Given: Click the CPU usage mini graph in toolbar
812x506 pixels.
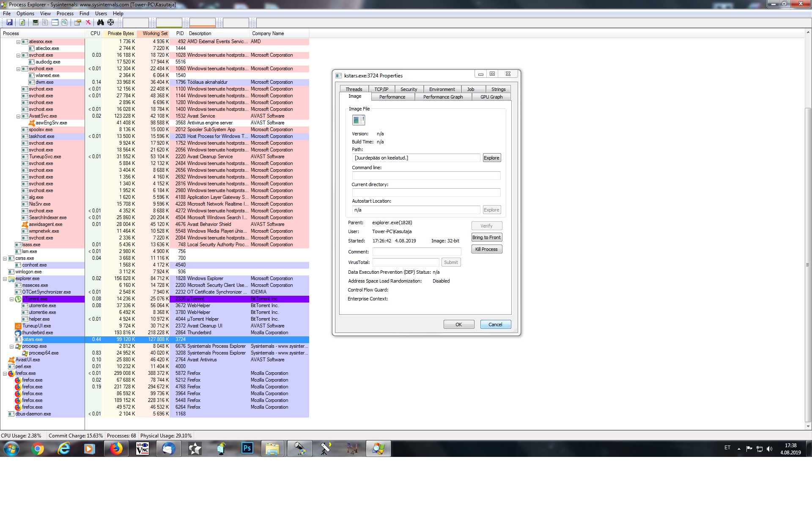Looking at the screenshot, I should 136,23.
